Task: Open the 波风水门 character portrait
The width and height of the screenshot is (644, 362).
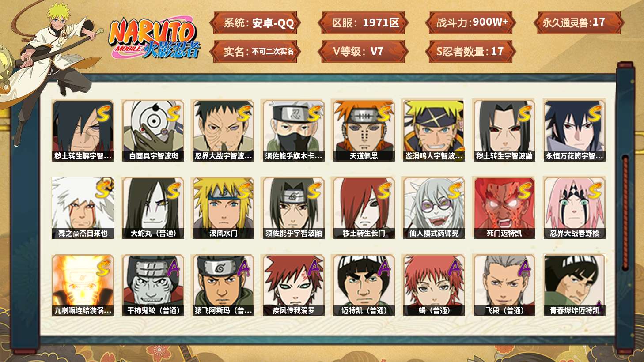Action: coord(223,208)
